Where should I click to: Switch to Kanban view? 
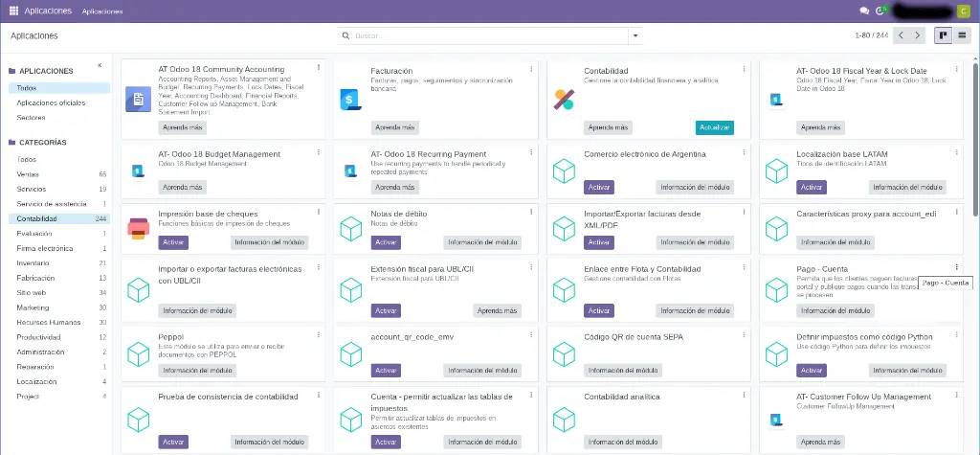pyautogui.click(x=944, y=35)
